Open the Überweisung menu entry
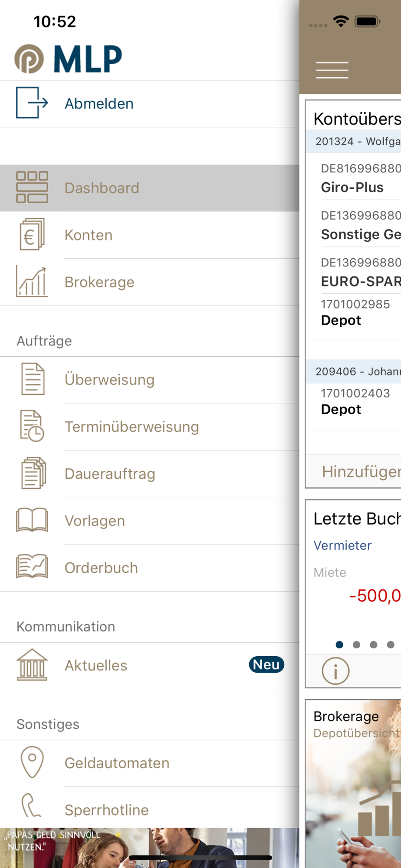Screen dimensions: 401x868 (150, 380)
